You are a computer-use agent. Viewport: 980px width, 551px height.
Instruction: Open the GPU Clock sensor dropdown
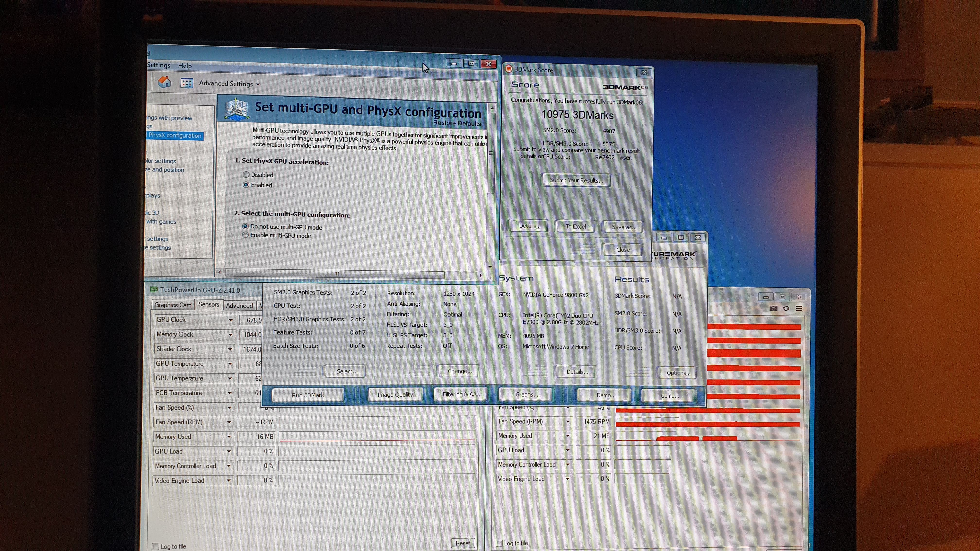pos(230,320)
